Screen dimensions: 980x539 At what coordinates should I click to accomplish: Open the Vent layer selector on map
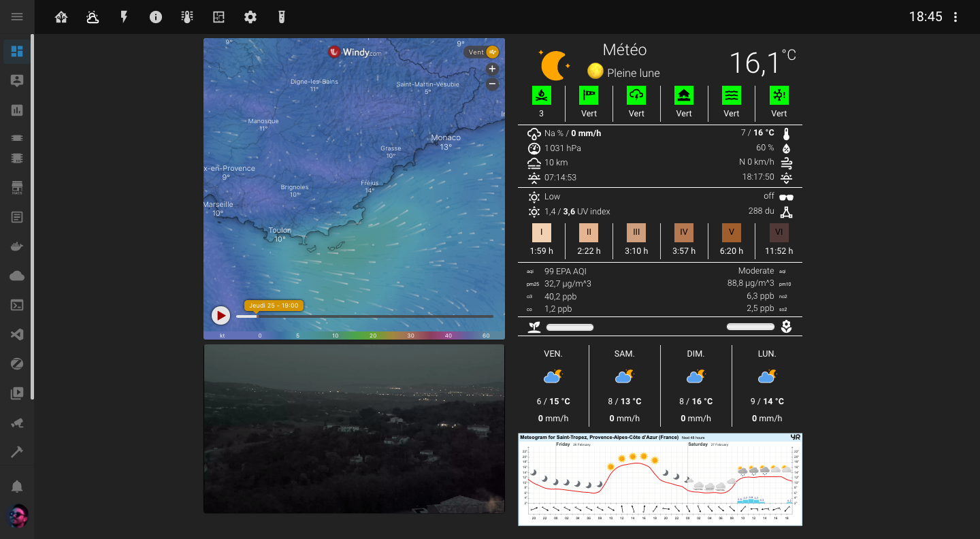pos(482,52)
